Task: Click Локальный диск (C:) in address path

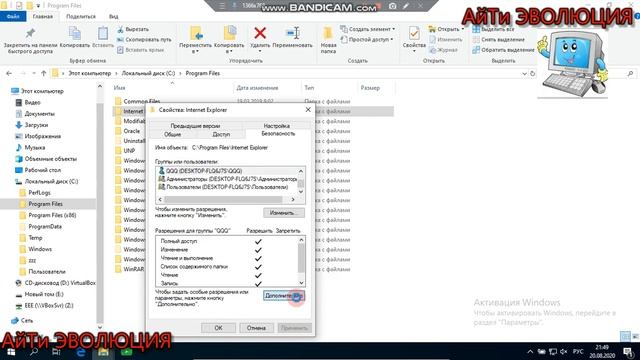Action: coord(148,73)
